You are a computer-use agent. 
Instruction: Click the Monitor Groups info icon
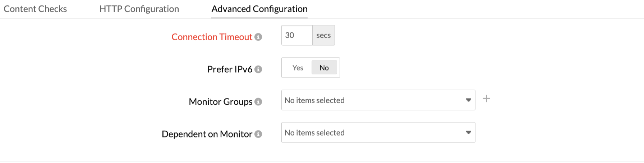pos(258,102)
